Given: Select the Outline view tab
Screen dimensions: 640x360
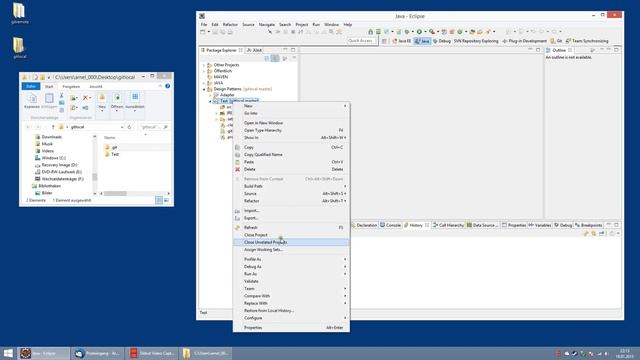Looking at the screenshot, I should click(x=559, y=50).
